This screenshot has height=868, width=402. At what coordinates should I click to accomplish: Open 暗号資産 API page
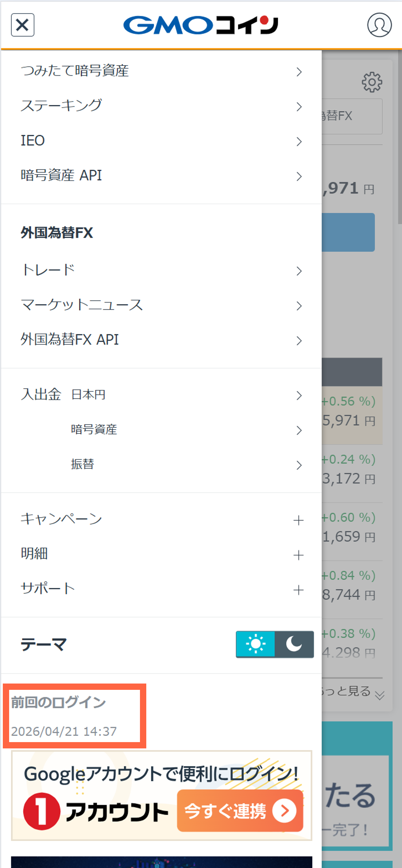pos(161,175)
